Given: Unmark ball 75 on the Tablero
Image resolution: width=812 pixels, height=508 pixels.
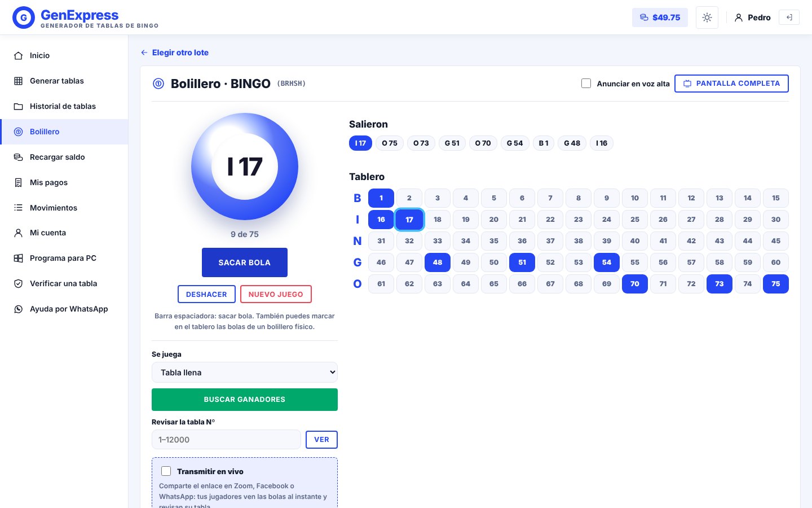Looking at the screenshot, I should click(776, 284).
